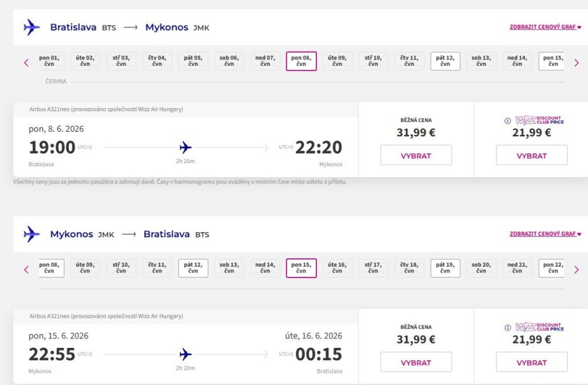Screen dimensions: 588x385
Task: Expand return price chart via Zobrazit cenový graf
Action: point(545,234)
